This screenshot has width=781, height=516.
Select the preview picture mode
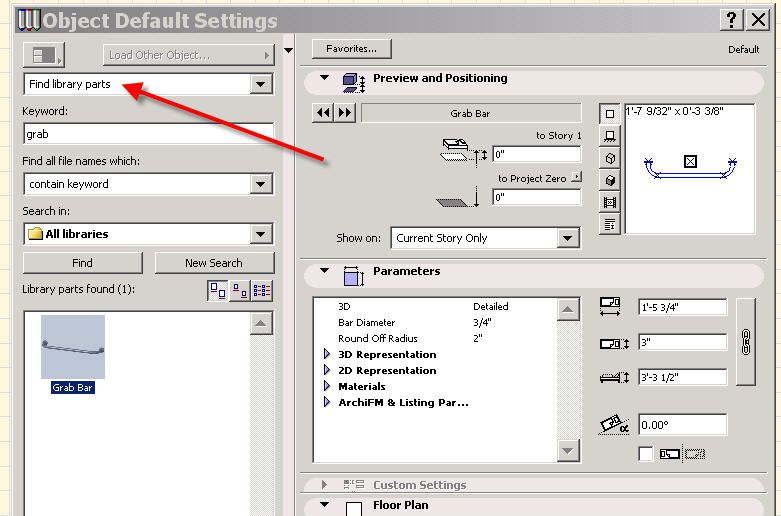610,202
